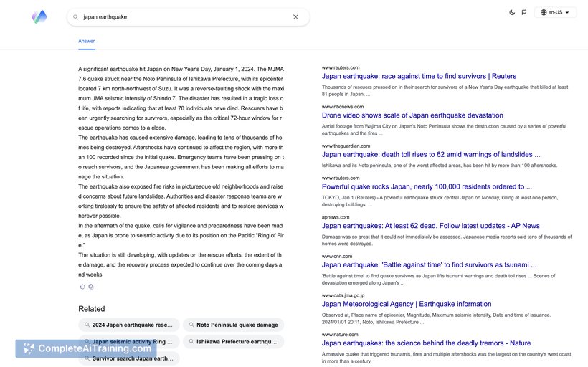Open the en-US language dropdown
The height and width of the screenshot is (367, 588).
point(555,12)
